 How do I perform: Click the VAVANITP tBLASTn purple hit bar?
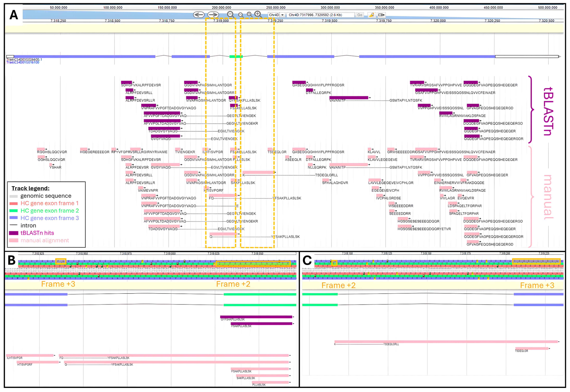pyautogui.click(x=349, y=98)
